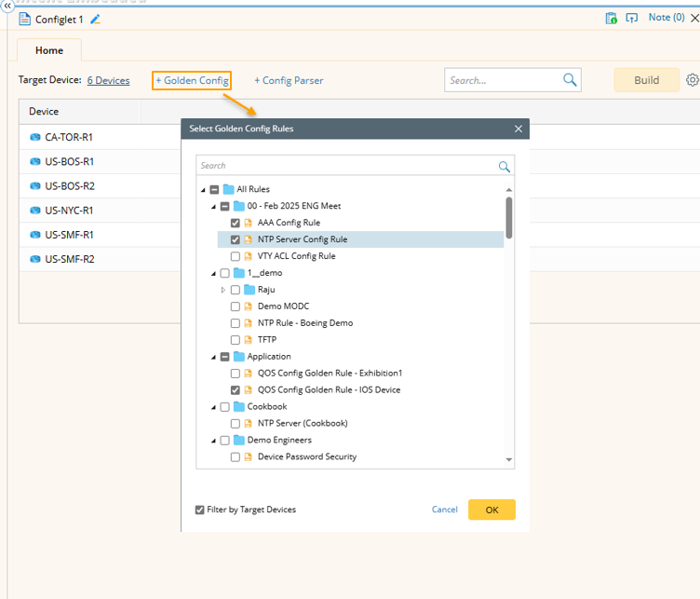The height and width of the screenshot is (599, 700).
Task: Collapse the Cookbook folder node
Action: coord(213,407)
